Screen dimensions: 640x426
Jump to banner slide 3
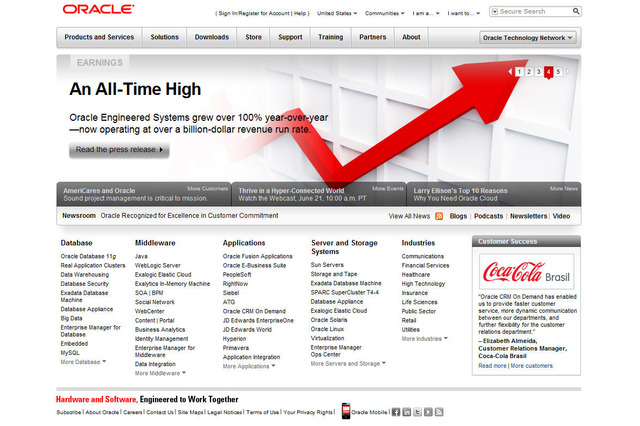pyautogui.click(x=539, y=72)
